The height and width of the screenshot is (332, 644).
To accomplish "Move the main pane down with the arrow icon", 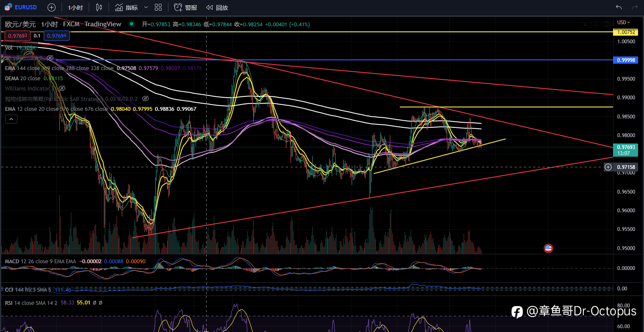I will click(586, 24).
